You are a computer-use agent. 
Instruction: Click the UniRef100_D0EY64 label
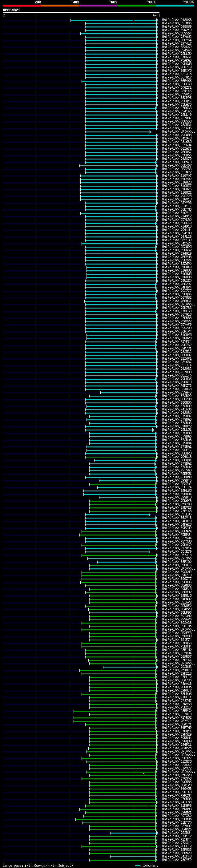tap(177, 40)
